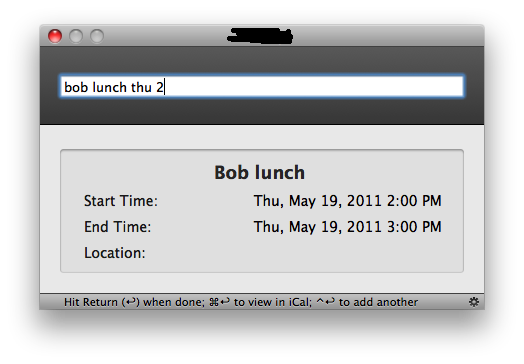Click the start time 'Thu, May 19, 2011 2:00 PM'
Viewport: 524px width, 364px height.
[x=348, y=201]
